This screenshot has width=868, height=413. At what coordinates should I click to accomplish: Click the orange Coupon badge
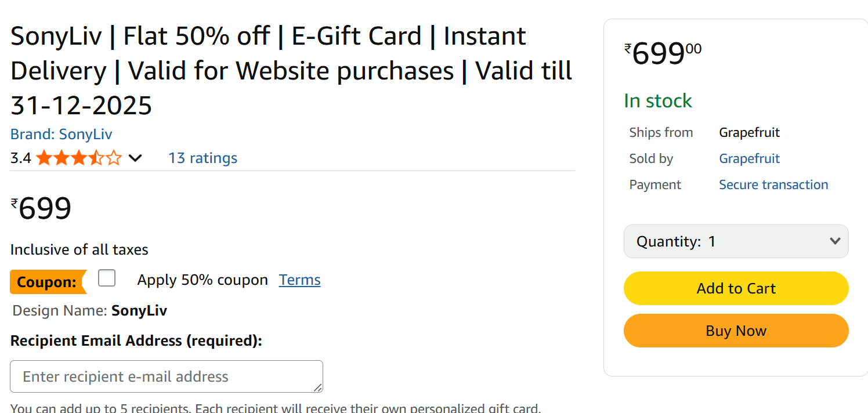[x=47, y=282]
